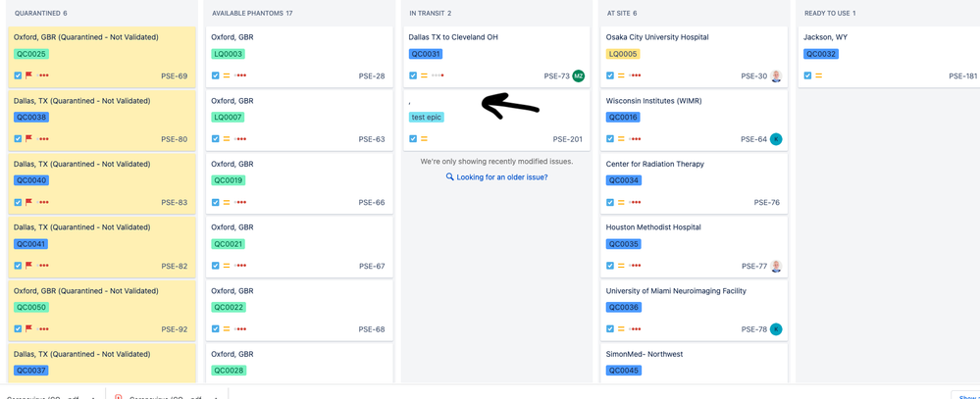Click the red flag icon on PSE-80
980x399 pixels.
click(x=28, y=138)
